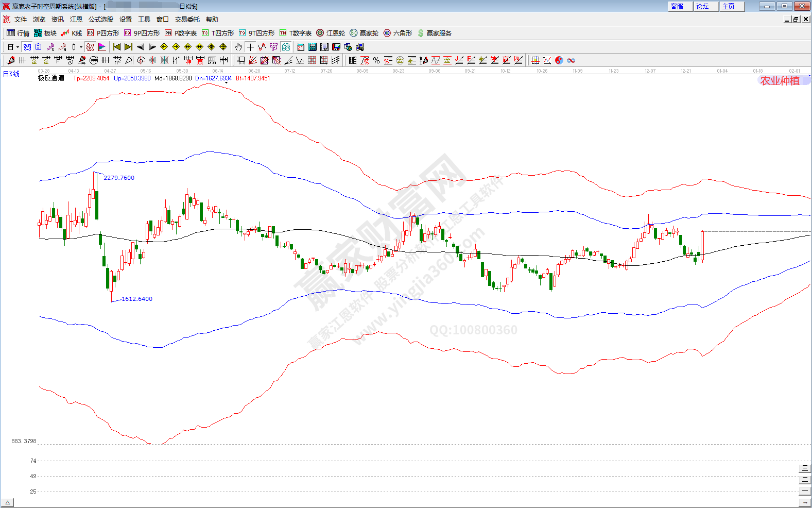812x508 pixels.
Task: Click the calendar icon showing 21
Action: click(x=301, y=47)
